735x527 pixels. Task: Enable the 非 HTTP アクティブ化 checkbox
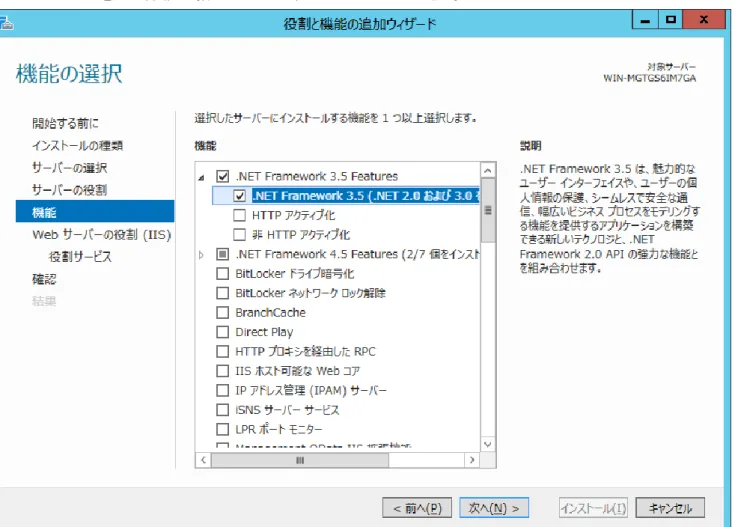[x=240, y=234]
